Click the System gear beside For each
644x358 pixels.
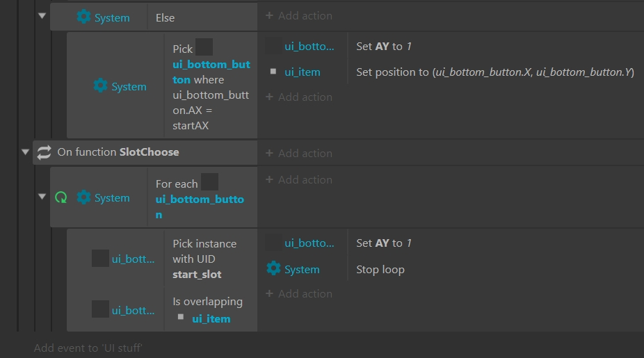point(83,197)
